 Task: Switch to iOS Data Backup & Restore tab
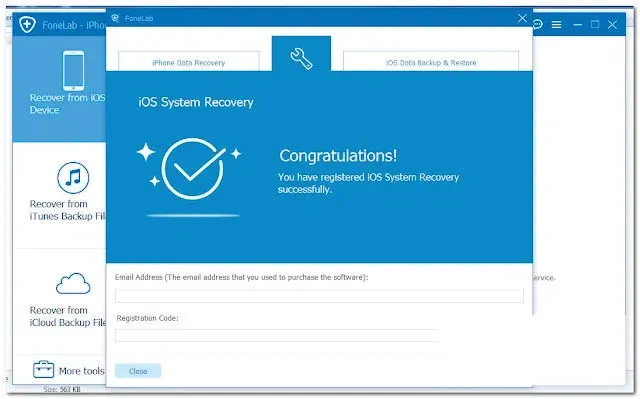click(431, 62)
